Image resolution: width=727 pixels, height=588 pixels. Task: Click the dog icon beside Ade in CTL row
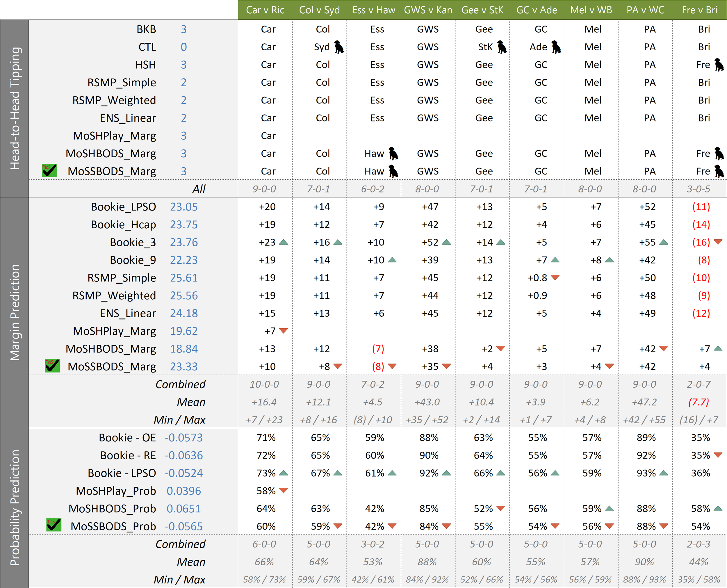[x=556, y=47]
